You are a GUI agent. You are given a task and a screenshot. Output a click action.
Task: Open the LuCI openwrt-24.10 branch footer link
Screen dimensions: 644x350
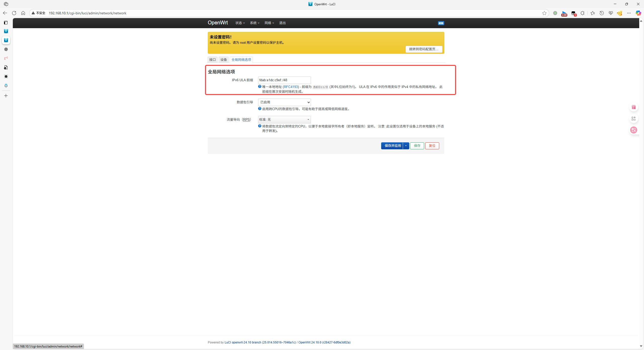[x=260, y=342]
